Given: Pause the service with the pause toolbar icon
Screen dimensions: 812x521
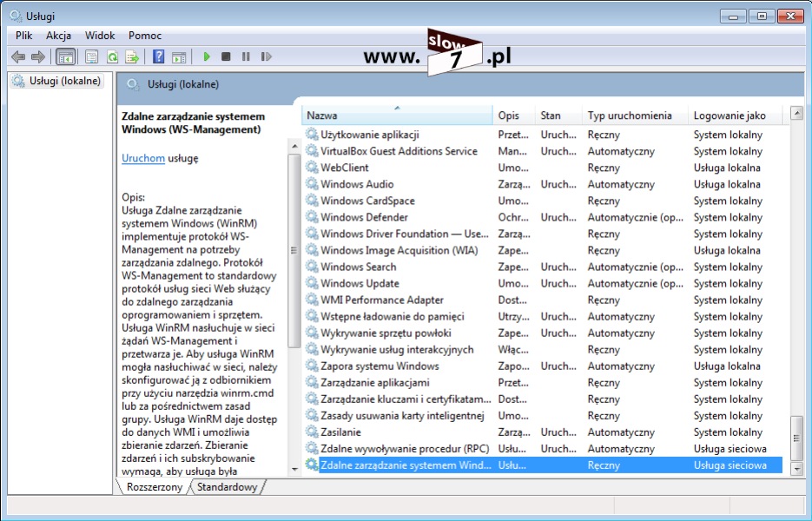Looking at the screenshot, I should tap(246, 56).
